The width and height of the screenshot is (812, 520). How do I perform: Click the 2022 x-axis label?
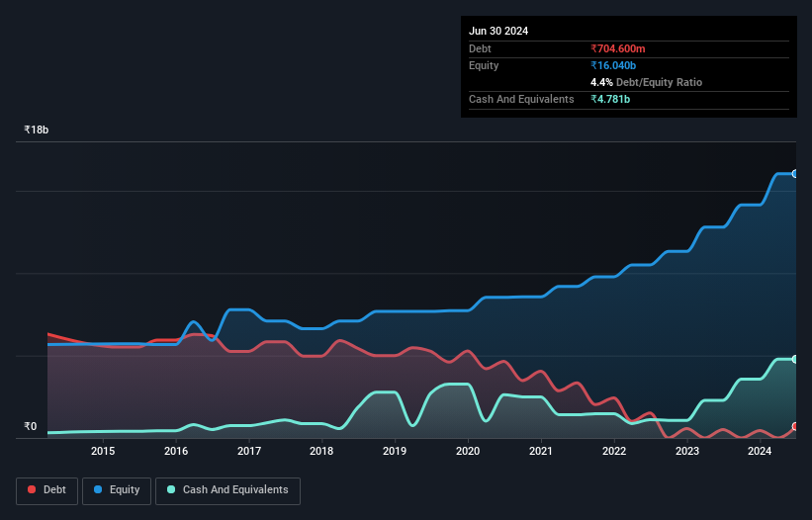pyautogui.click(x=614, y=451)
